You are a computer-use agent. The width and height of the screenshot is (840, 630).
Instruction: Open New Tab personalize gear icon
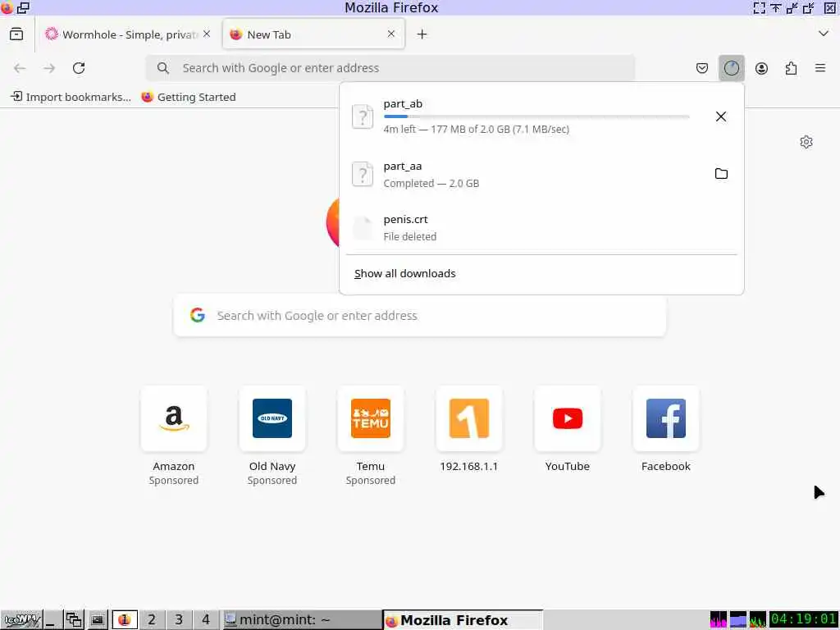click(x=806, y=142)
